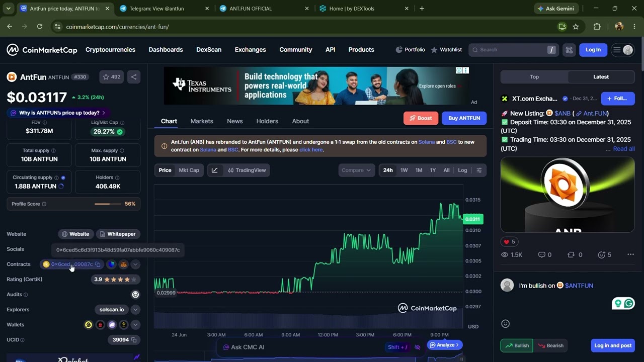The height and width of the screenshot is (362, 644).
Task: Click the QR code scanner icon
Action: tap(569, 50)
